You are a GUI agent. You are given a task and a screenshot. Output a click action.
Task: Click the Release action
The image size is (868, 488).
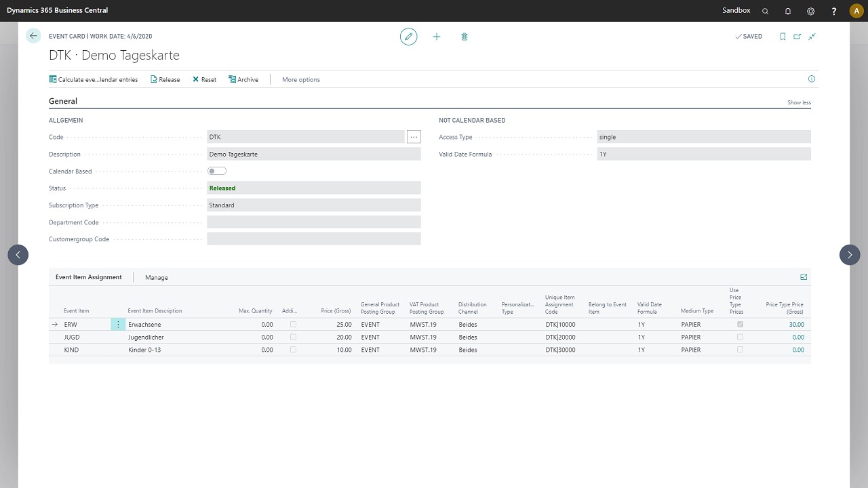(165, 79)
